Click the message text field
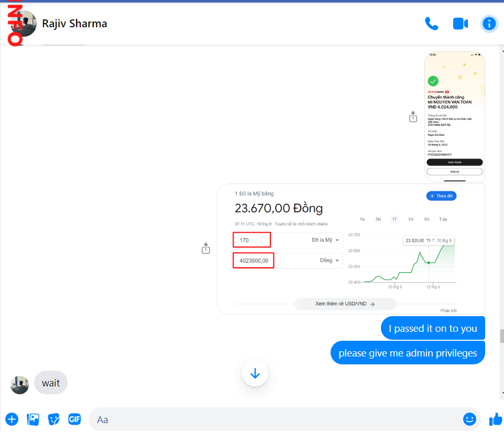The height and width of the screenshot is (432, 504). 272,419
